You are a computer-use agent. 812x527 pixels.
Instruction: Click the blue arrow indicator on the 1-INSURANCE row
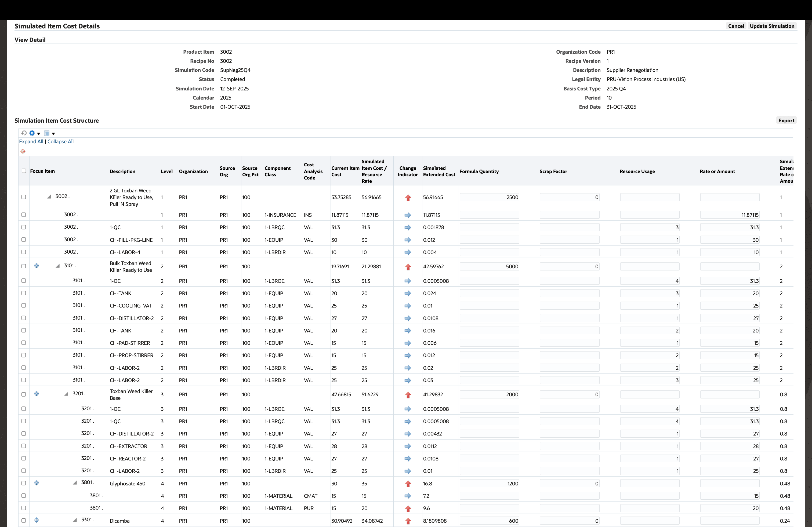pyautogui.click(x=408, y=215)
